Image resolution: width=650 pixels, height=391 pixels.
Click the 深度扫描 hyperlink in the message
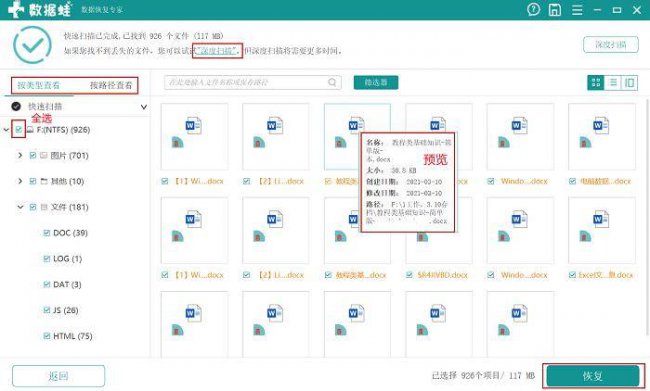pos(218,51)
